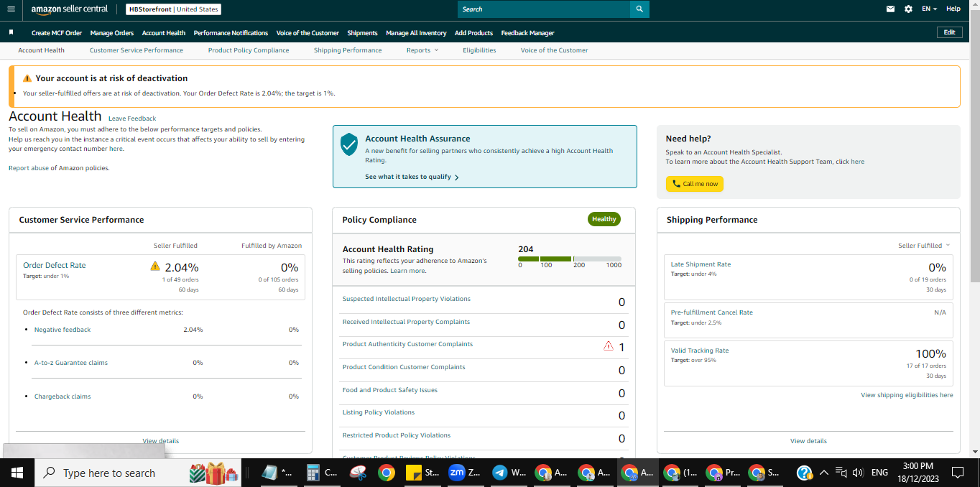Expand the Reports dropdown tab
Screen dimensions: 980x487
click(x=422, y=50)
